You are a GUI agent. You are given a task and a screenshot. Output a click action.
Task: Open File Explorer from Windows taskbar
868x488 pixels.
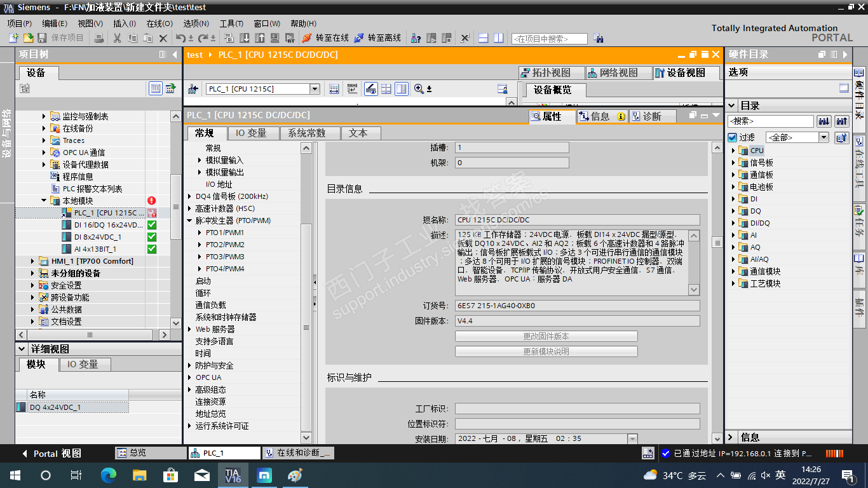[140, 475]
